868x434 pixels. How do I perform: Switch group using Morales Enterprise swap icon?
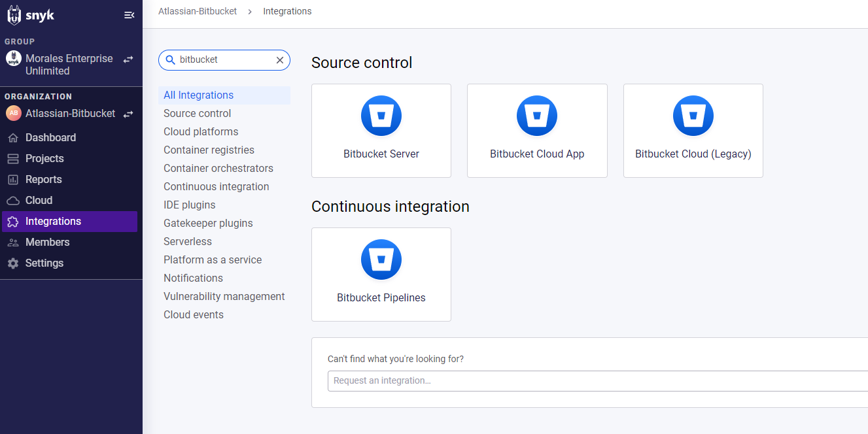(x=128, y=59)
